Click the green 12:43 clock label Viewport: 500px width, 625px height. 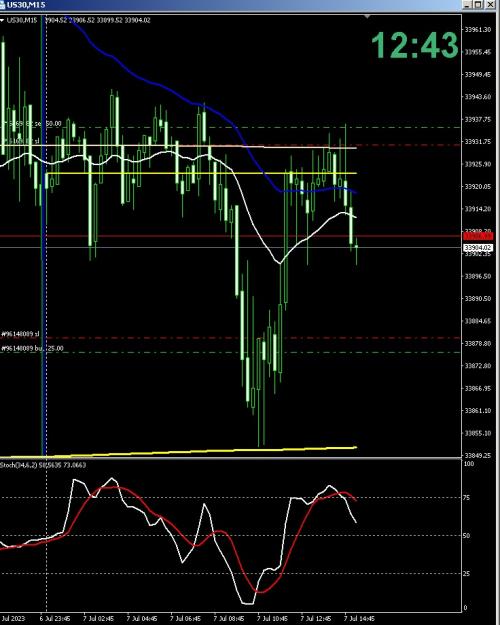(415, 45)
